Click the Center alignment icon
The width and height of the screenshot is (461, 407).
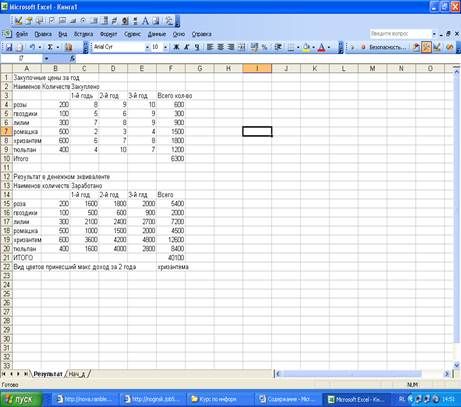click(220, 47)
